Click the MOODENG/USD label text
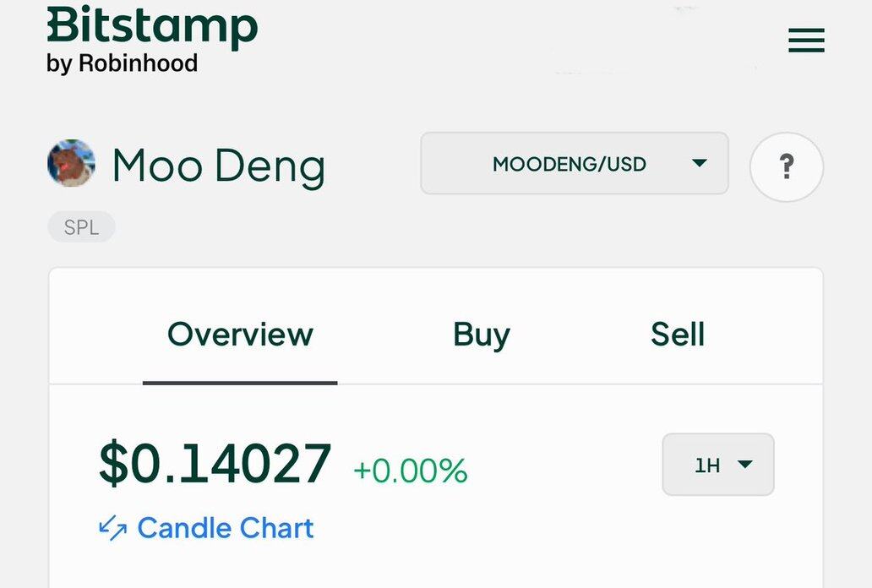The image size is (872, 588). coord(570,164)
